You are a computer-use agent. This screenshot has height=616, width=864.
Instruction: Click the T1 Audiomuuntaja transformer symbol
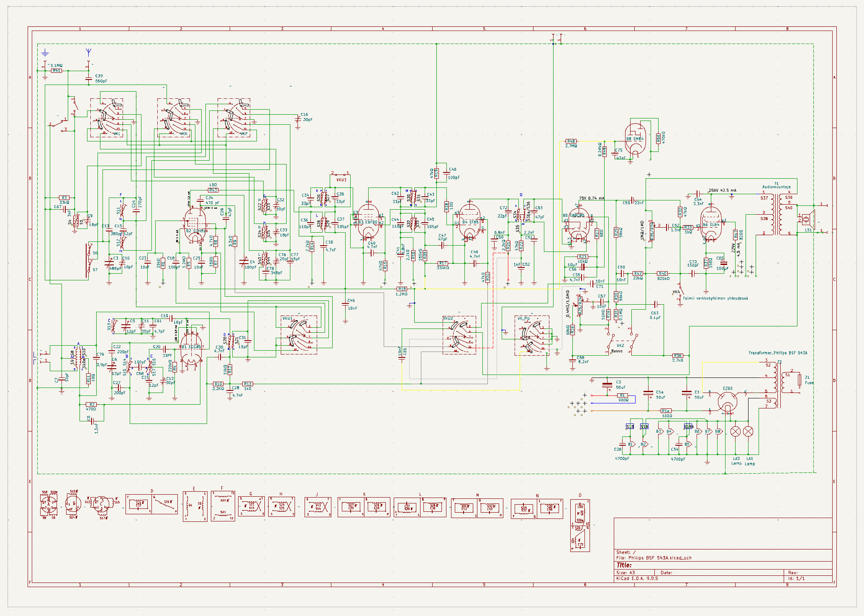click(x=777, y=214)
